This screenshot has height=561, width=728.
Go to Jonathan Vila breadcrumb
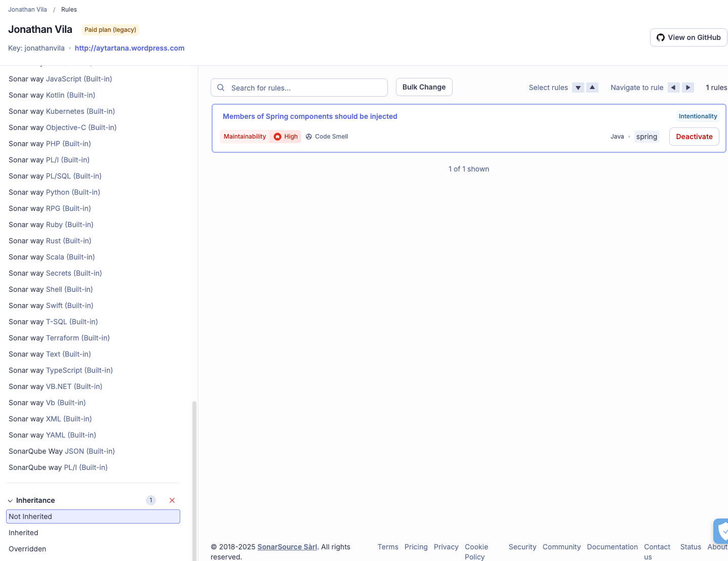[x=27, y=10]
